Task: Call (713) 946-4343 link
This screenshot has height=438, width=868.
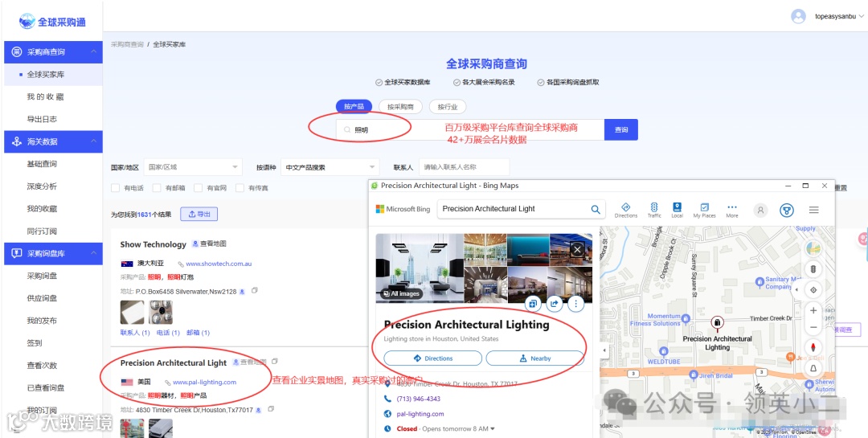Action: point(419,399)
